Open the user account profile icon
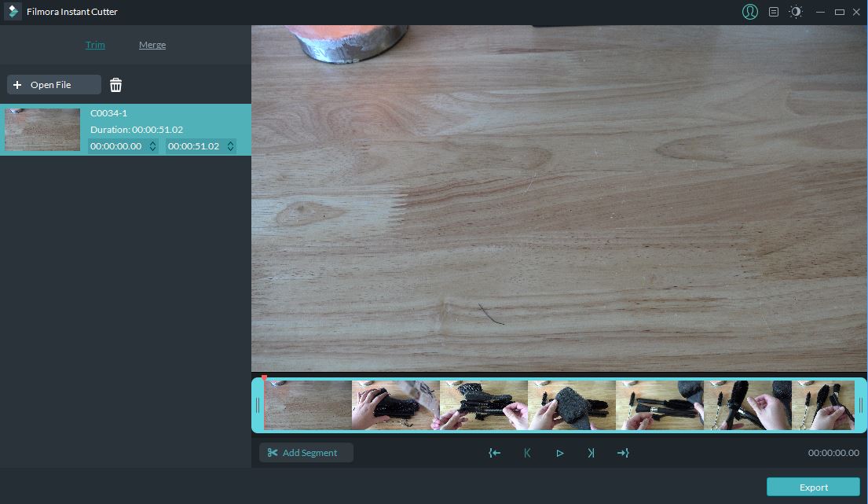The width and height of the screenshot is (868, 504). pyautogui.click(x=749, y=12)
